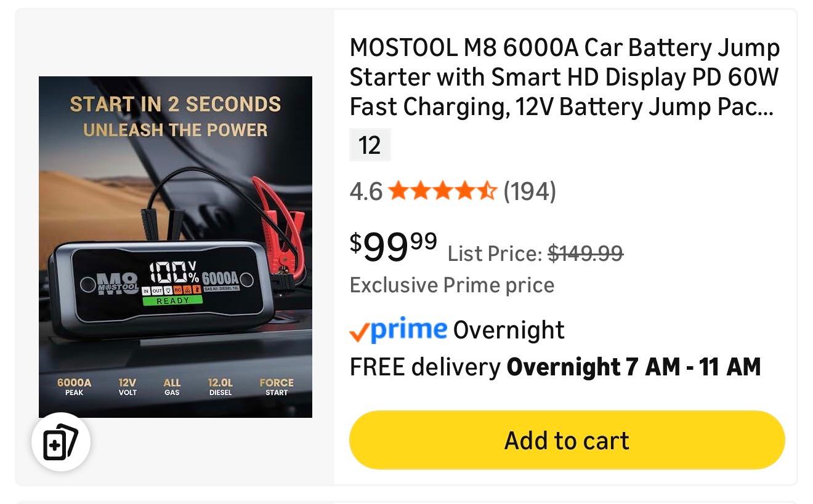813x504 pixels.
Task: Click the add-to-compare cards icon on the image
Action: (x=61, y=441)
